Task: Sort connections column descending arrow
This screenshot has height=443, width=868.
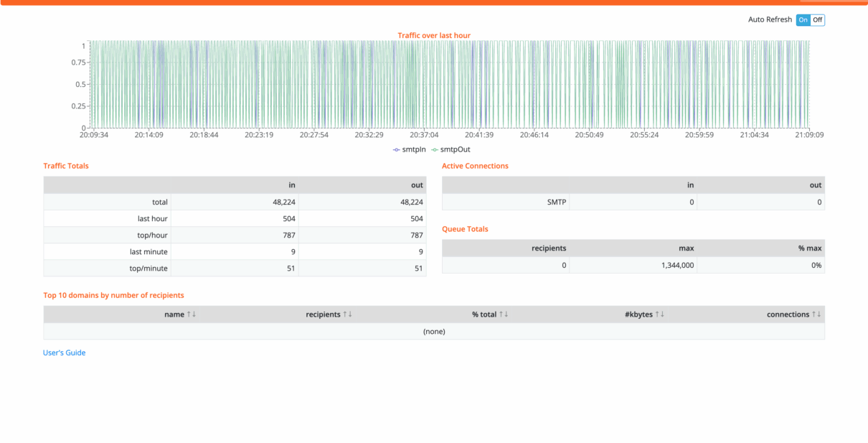Action: click(x=819, y=314)
